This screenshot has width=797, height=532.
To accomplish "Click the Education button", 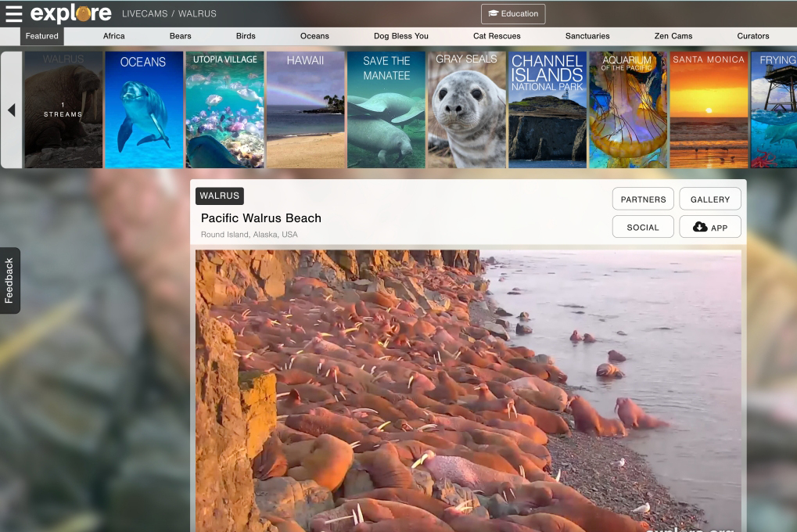I will point(513,14).
